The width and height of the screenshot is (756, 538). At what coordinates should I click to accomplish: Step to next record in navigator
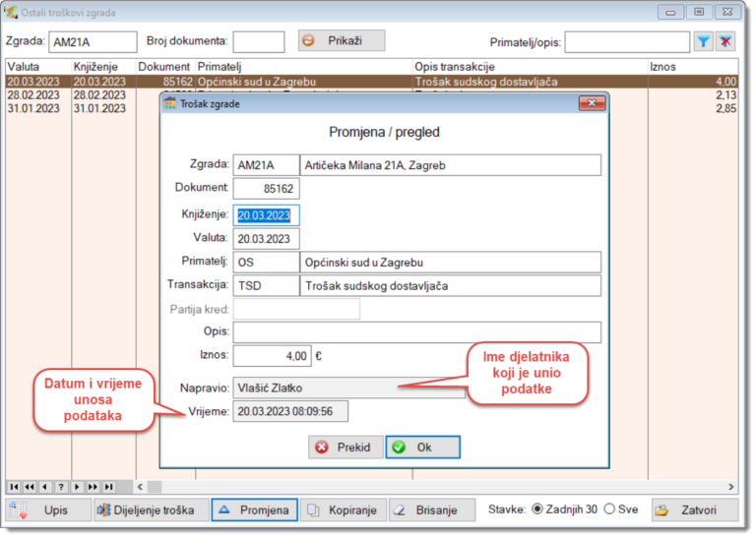77,486
